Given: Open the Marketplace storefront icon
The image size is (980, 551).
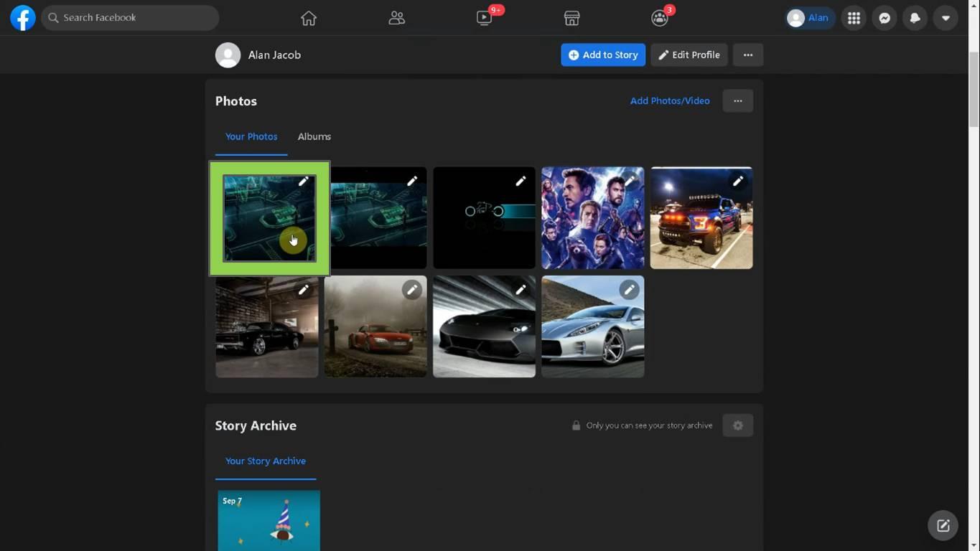Looking at the screenshot, I should [x=571, y=18].
